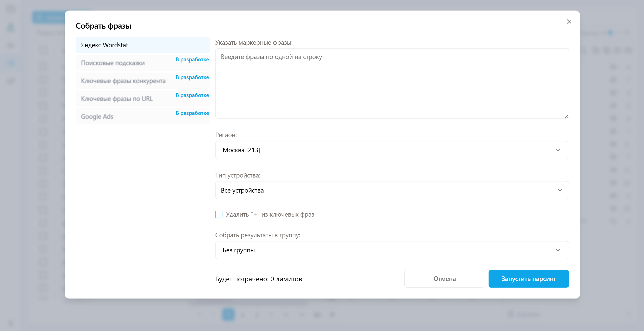Select the Google Ads source

pos(97,116)
